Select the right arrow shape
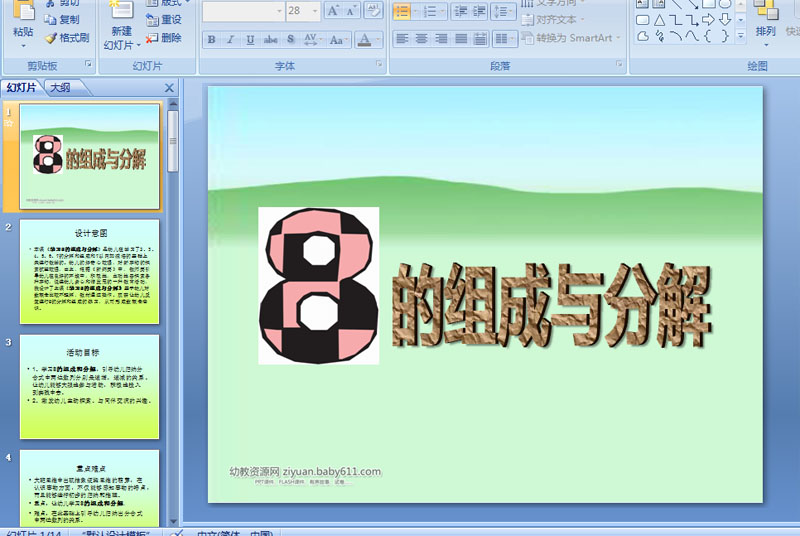Viewport: 800px width, 536px height. pos(708,20)
